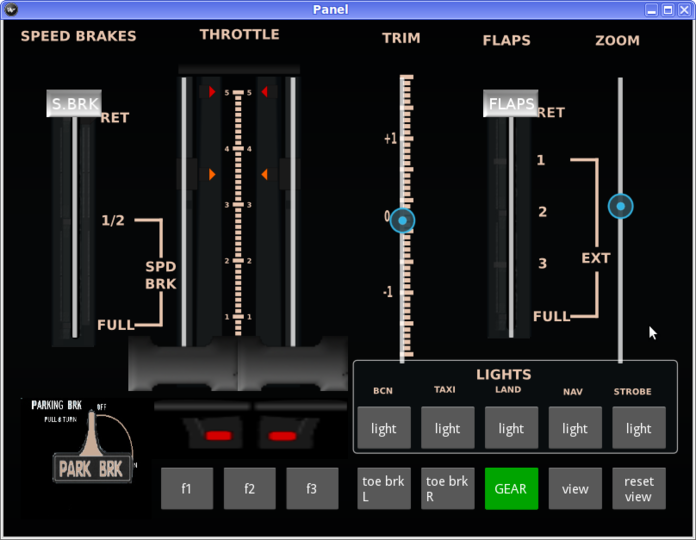
Task: Switch on the NAV light
Action: [575, 428]
